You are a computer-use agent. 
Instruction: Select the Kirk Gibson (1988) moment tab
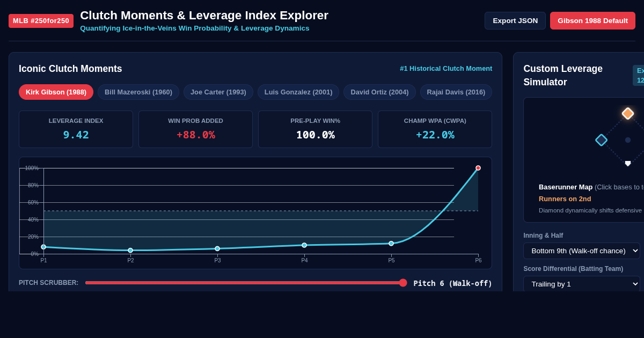(56, 92)
